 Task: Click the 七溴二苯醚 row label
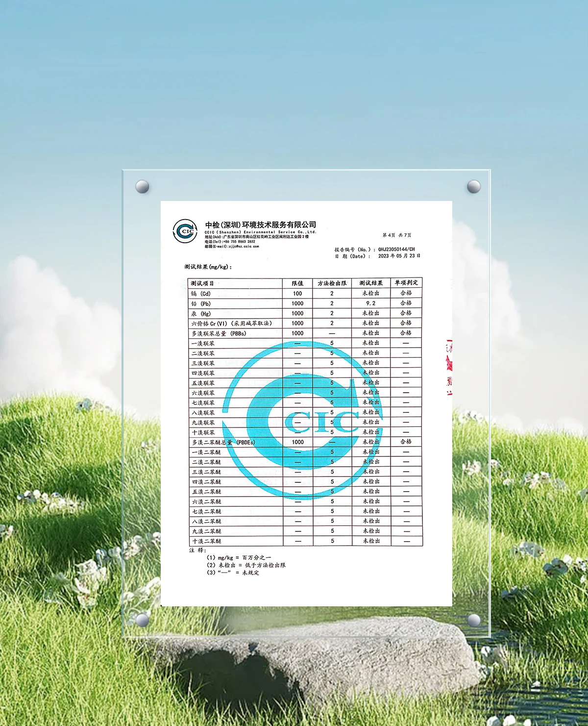(206, 511)
